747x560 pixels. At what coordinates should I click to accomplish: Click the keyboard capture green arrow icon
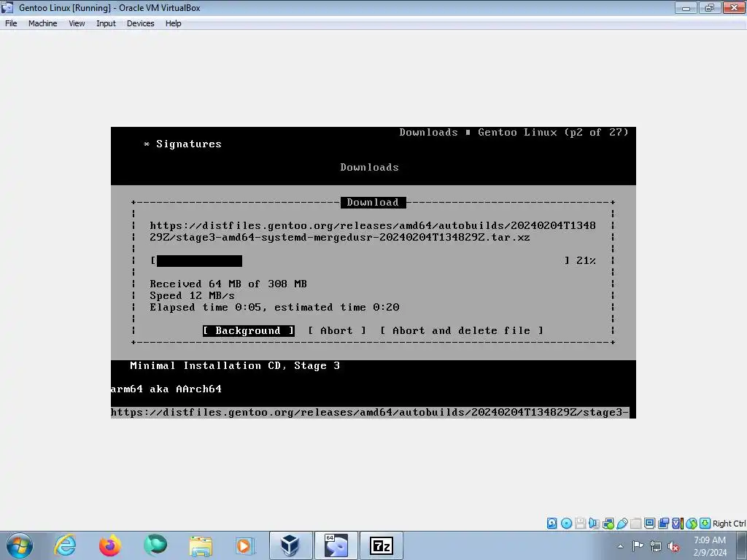pyautogui.click(x=705, y=524)
